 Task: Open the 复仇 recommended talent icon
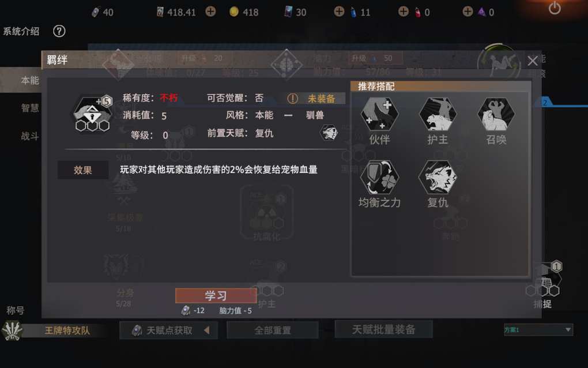click(x=438, y=177)
